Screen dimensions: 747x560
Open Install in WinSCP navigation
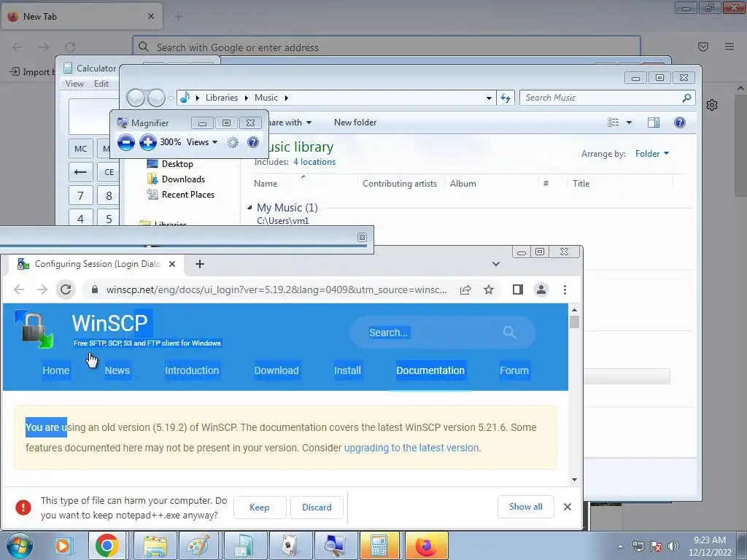[x=347, y=370]
